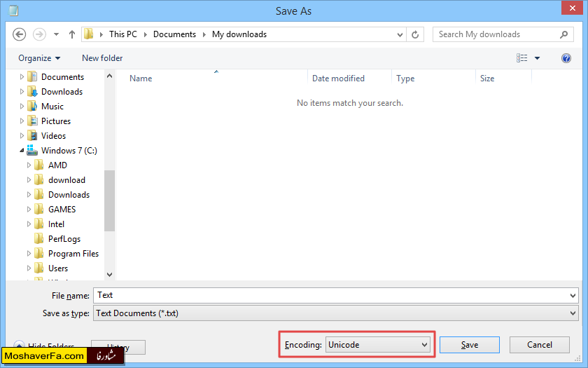Click the Save button
Viewport: 588px width, 368px height.
(470, 345)
